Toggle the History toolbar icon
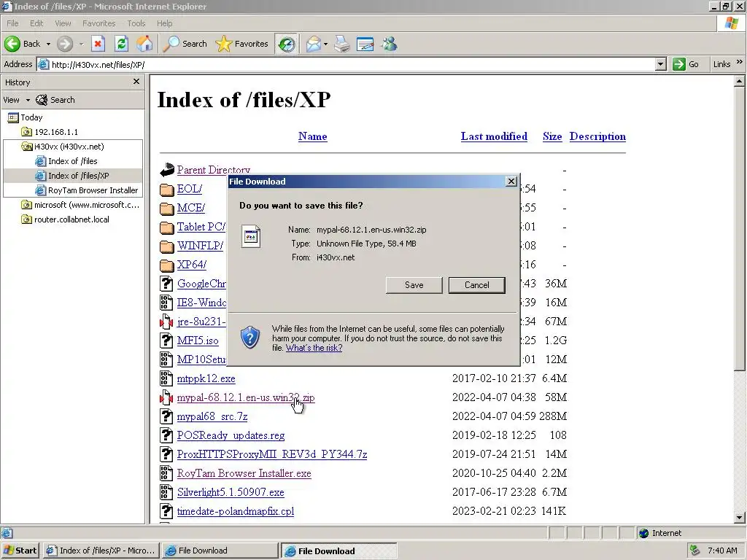The image size is (747, 560). click(286, 44)
